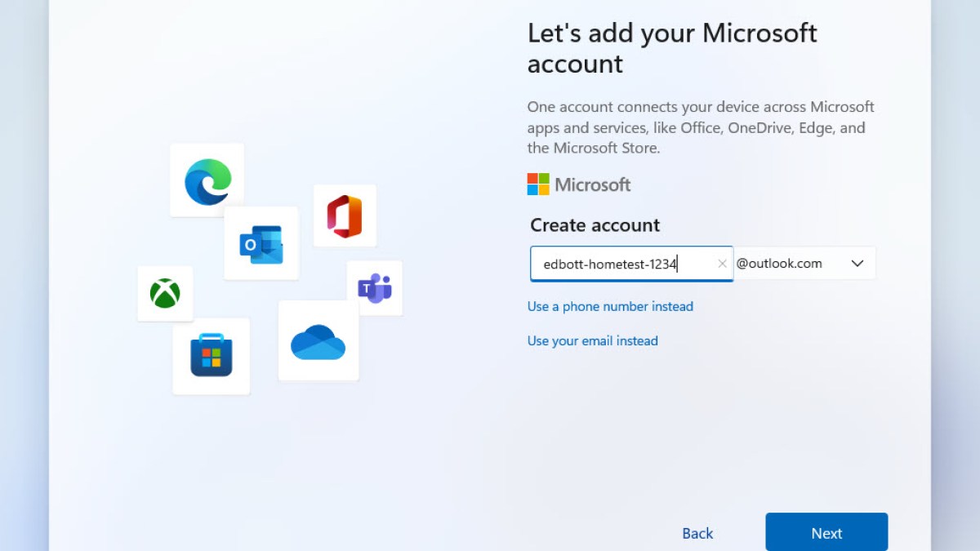Click the edbott-hometest-1234 email input field
Image resolution: width=980 pixels, height=551 pixels.
pyautogui.click(x=631, y=264)
